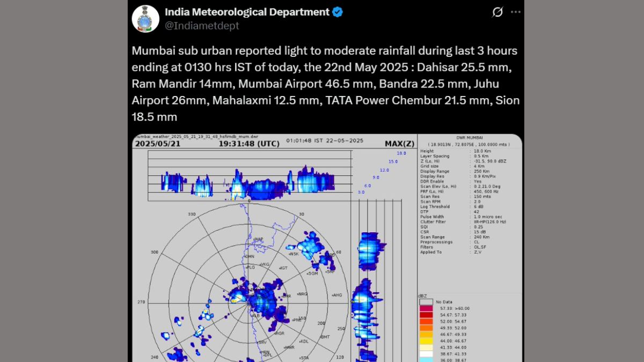Click the NSK station marker on radar

click(293, 254)
